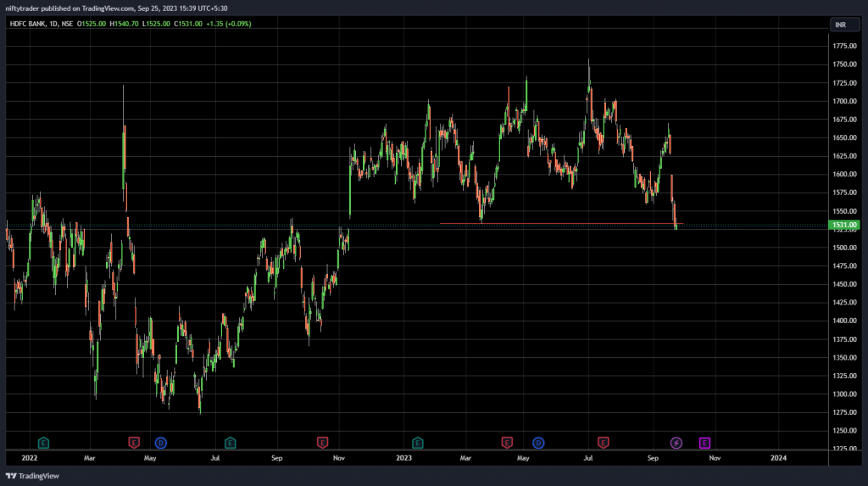Click the 1675.00 price axis label
This screenshot has height=486, width=868.
tap(845, 120)
